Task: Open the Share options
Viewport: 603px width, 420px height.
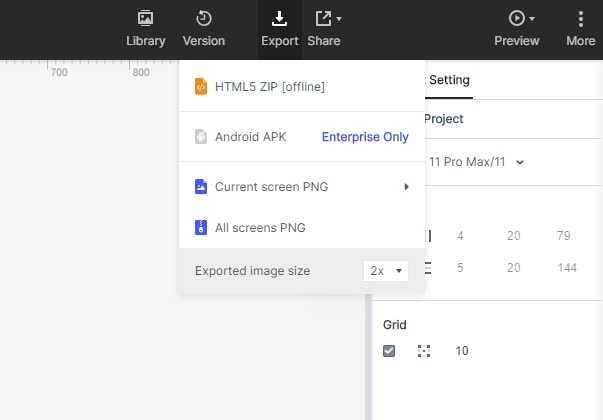Action: pyautogui.click(x=324, y=28)
